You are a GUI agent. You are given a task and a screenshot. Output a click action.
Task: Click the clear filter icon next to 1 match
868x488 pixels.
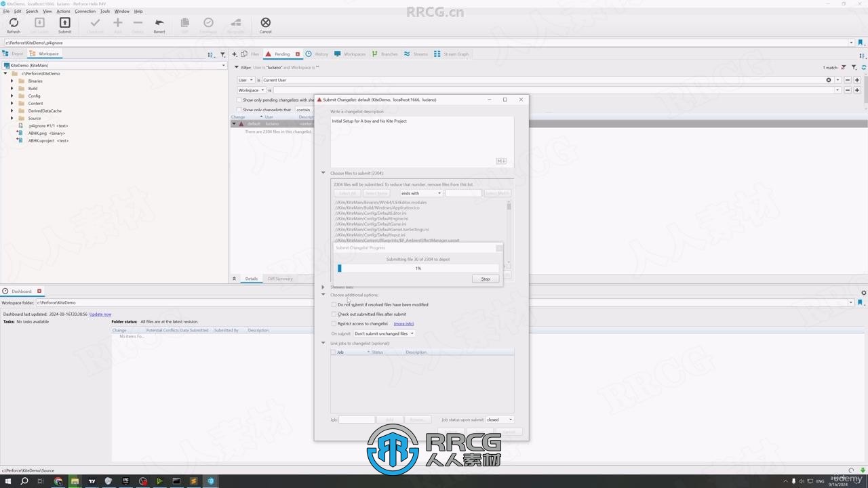(x=844, y=68)
